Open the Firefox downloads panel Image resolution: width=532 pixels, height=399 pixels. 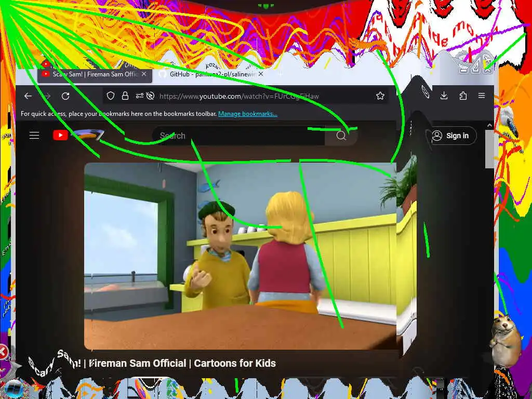coord(444,96)
